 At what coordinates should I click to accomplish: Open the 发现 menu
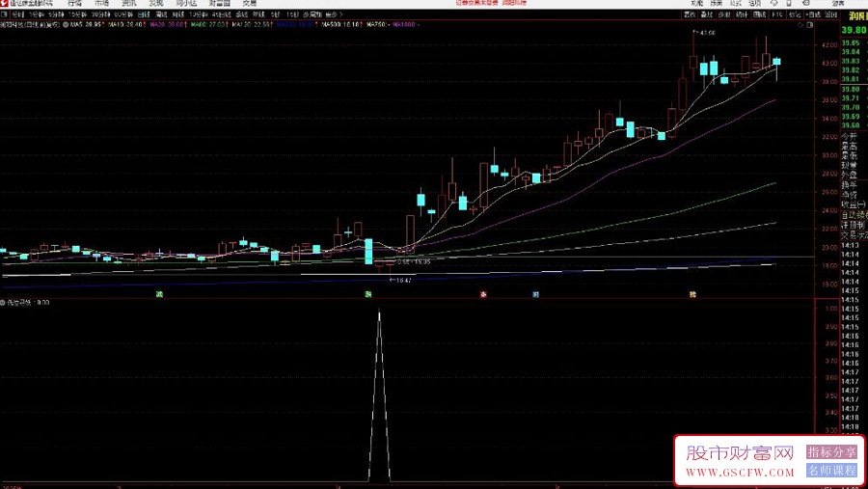(x=156, y=3)
